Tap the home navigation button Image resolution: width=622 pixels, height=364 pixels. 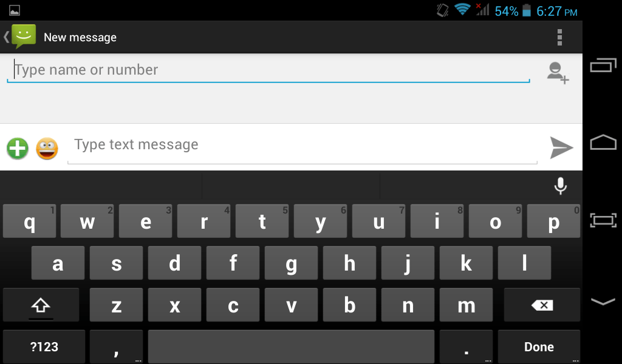click(x=603, y=143)
